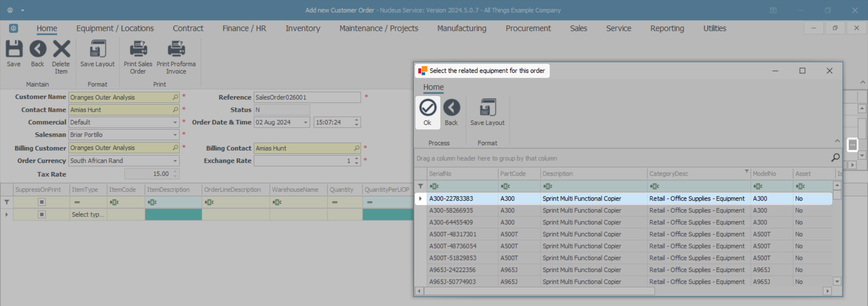Toggle SuppressOnPrint checkbox in filter row

(x=42, y=202)
